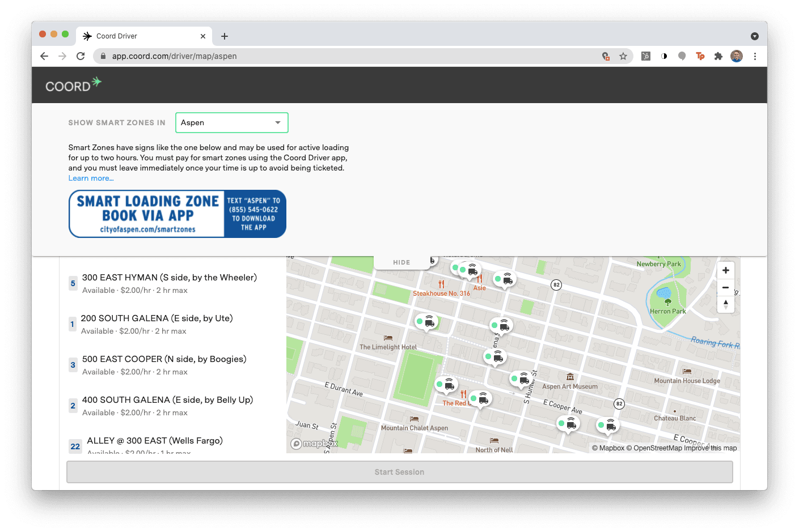This screenshot has width=799, height=532.
Task: Click the half-circle contrast extension icon
Action: point(664,56)
